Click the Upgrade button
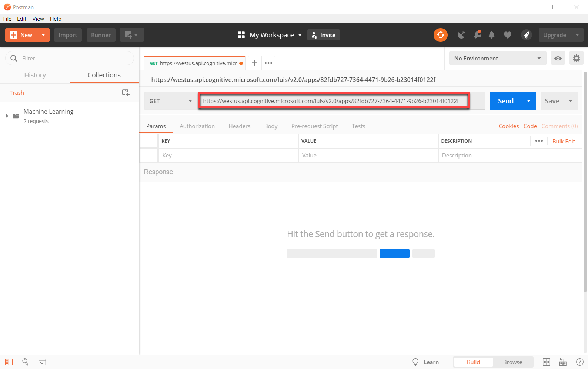The image size is (588, 369). click(555, 35)
